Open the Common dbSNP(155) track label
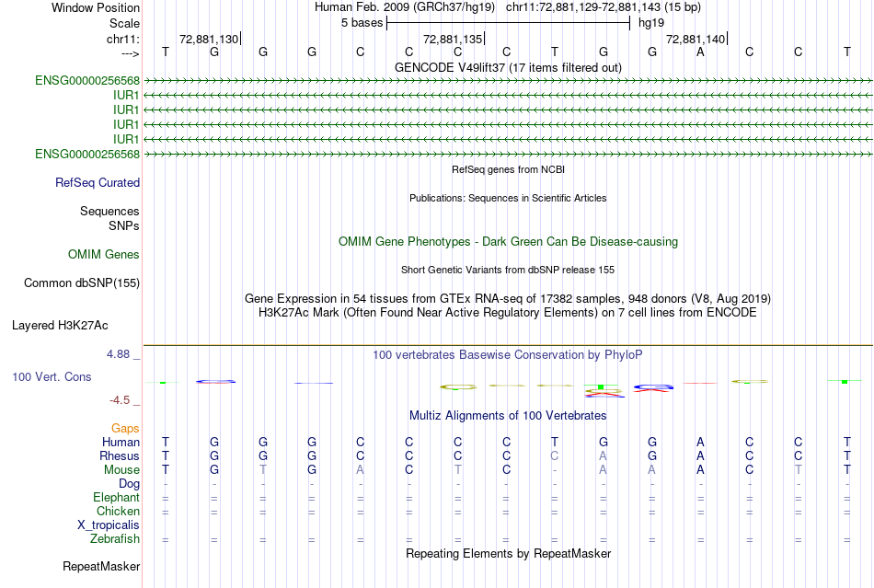874x588 pixels. pos(82,283)
